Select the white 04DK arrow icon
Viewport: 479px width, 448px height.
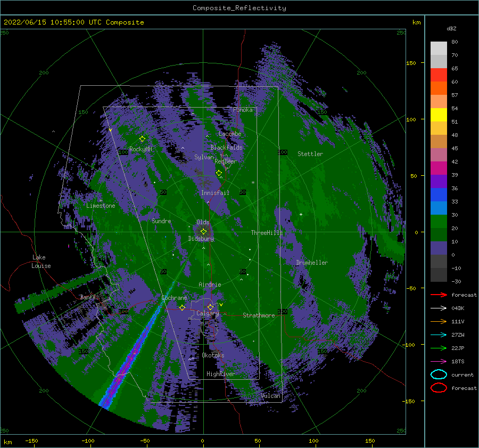pos(439,308)
